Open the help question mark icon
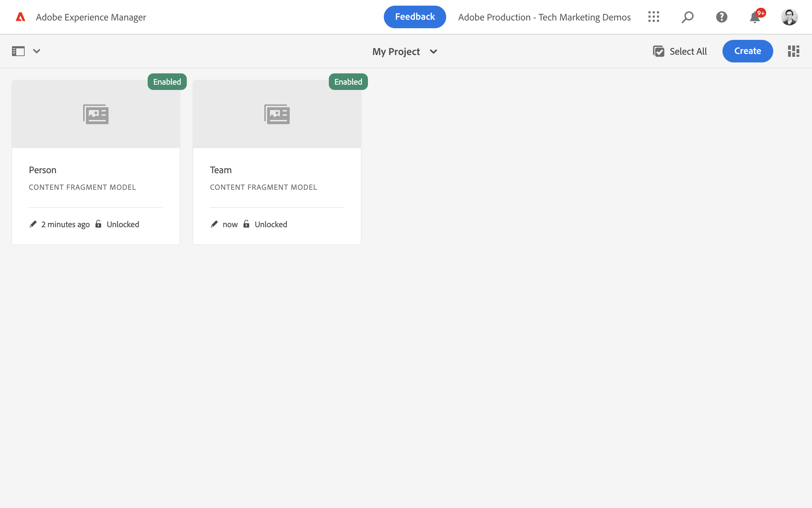This screenshot has width=812, height=508. pyautogui.click(x=721, y=17)
